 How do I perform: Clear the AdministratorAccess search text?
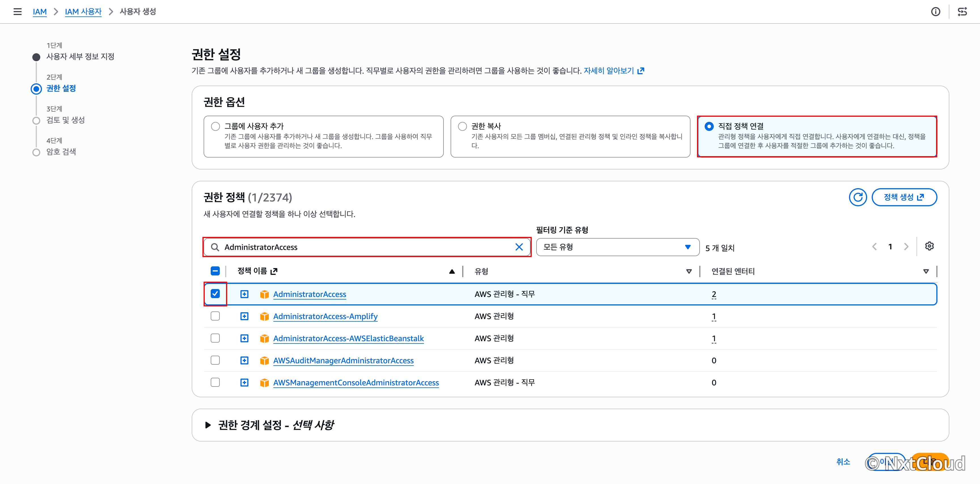tap(519, 247)
